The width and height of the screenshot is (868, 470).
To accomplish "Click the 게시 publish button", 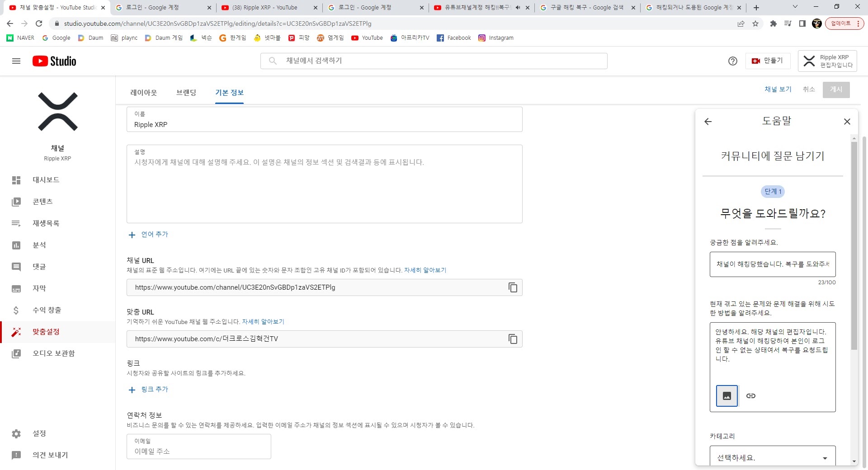I will coord(836,89).
